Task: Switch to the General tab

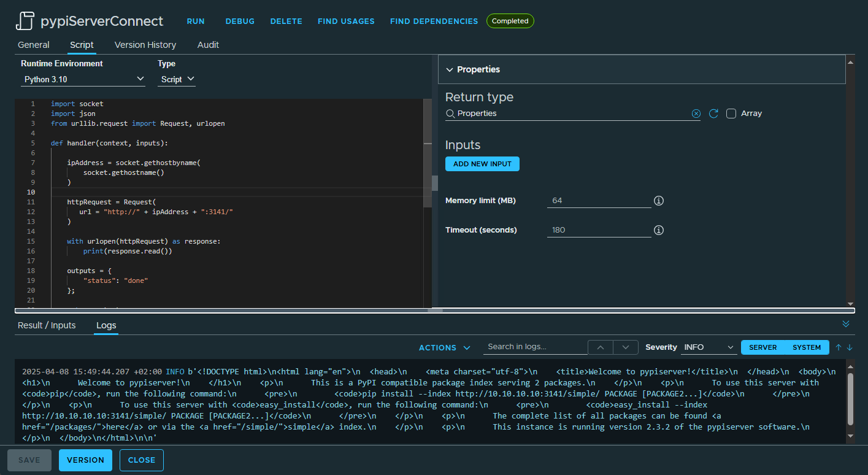Action: point(34,45)
